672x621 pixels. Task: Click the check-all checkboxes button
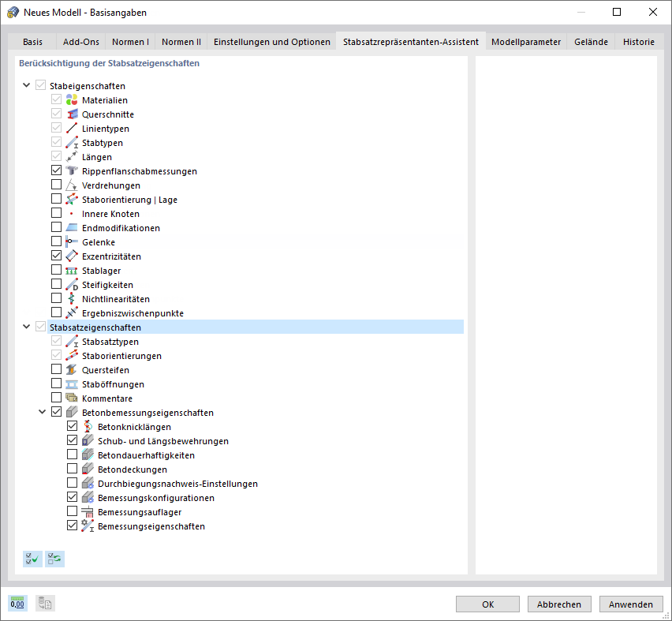[32, 559]
